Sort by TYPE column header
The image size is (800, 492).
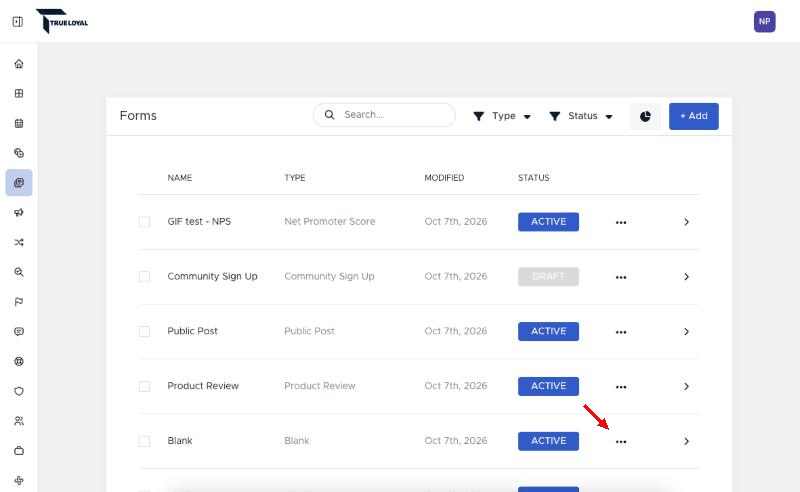[x=295, y=178]
